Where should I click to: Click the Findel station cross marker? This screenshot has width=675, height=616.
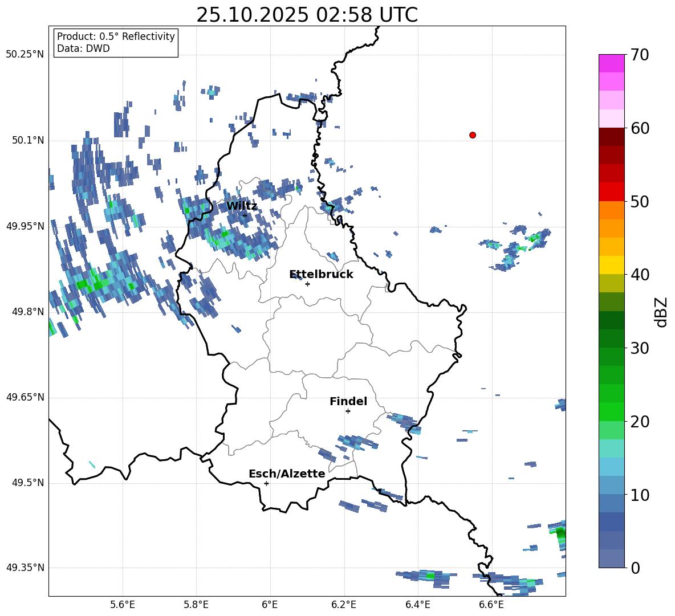[x=348, y=411]
